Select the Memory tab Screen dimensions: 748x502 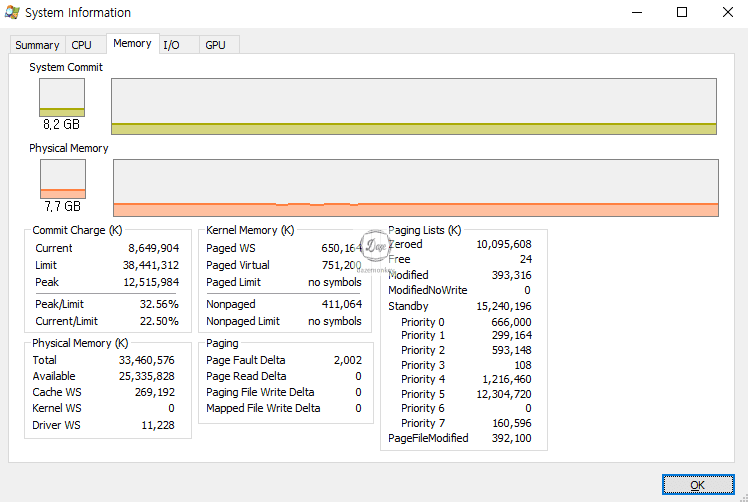[132, 43]
